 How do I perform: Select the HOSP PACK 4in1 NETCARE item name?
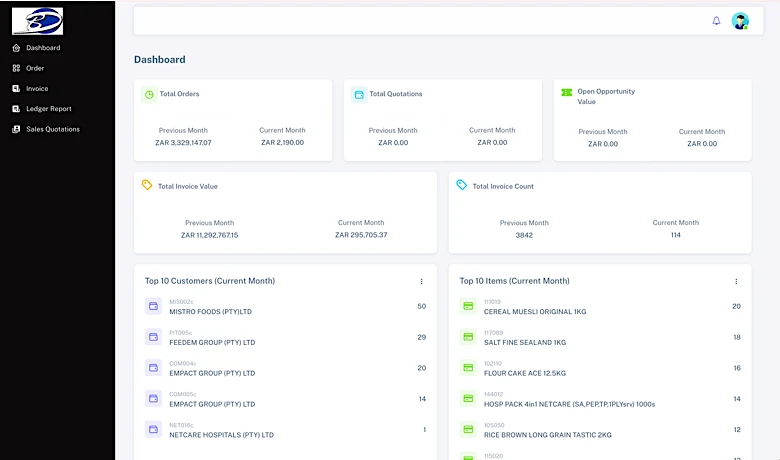point(570,404)
